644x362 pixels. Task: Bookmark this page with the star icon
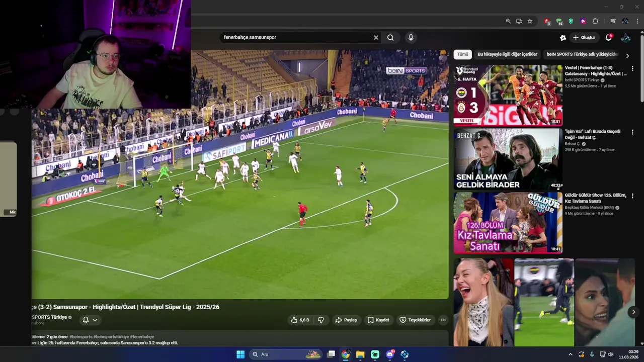click(x=530, y=21)
